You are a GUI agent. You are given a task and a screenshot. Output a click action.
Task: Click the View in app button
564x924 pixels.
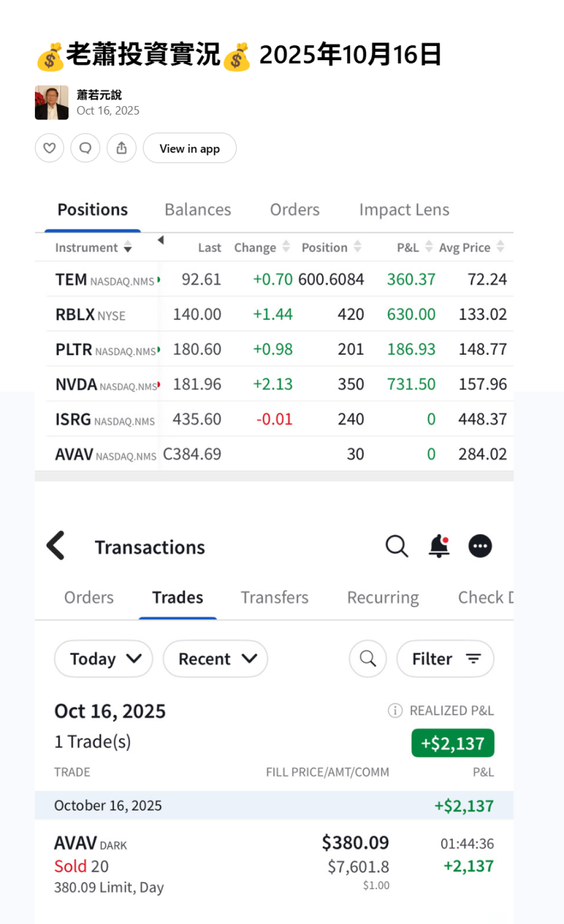pyautogui.click(x=190, y=148)
